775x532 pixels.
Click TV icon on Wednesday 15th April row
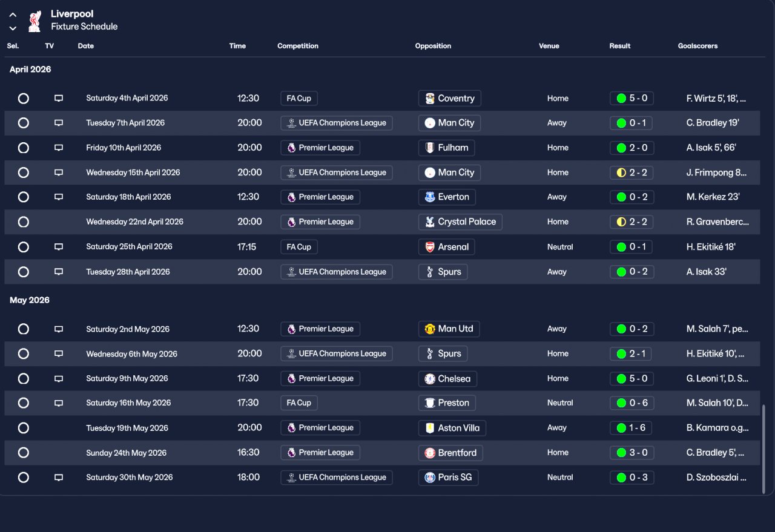point(59,172)
